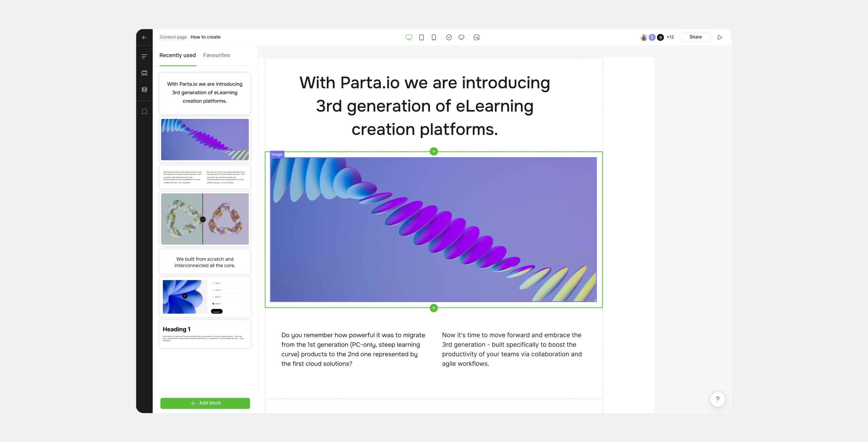Go back using the left arrow icon
The height and width of the screenshot is (442, 868).
click(144, 37)
